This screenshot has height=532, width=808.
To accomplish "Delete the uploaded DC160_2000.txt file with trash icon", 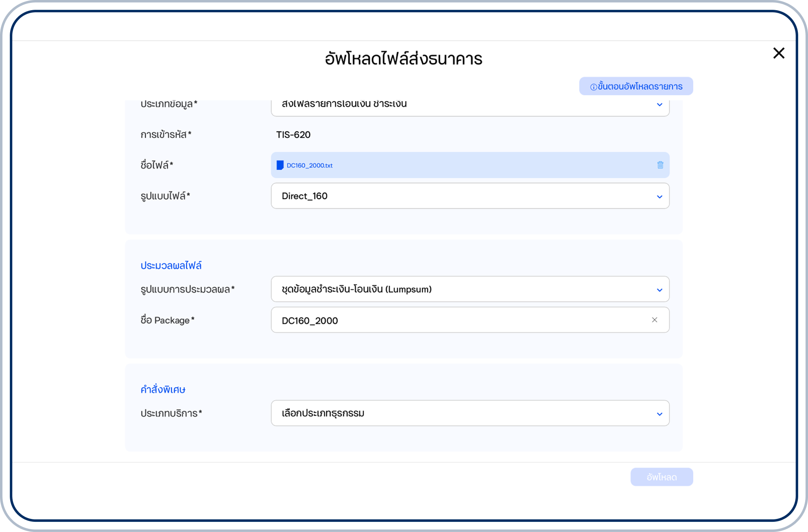I will pyautogui.click(x=660, y=165).
